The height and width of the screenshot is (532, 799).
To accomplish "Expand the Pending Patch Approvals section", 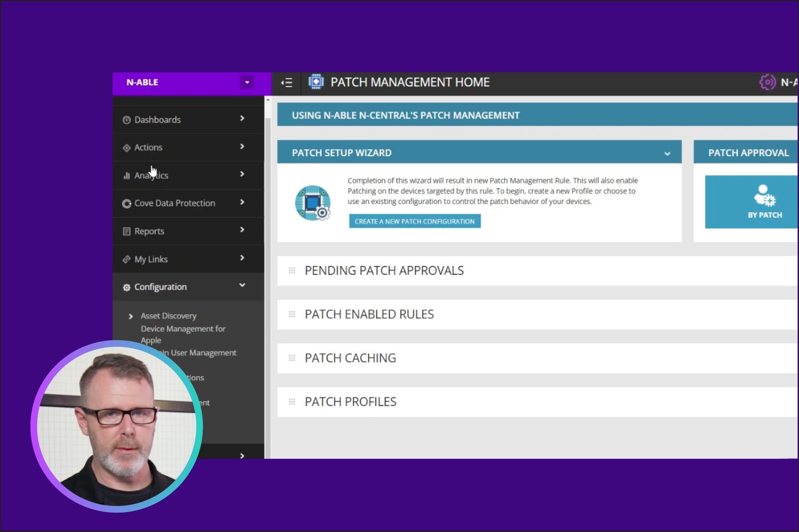I will tap(384, 270).
